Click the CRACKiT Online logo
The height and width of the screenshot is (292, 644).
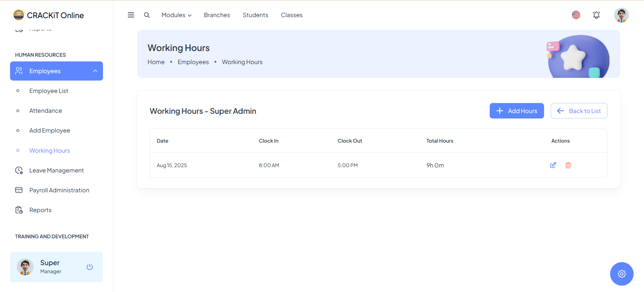click(49, 15)
